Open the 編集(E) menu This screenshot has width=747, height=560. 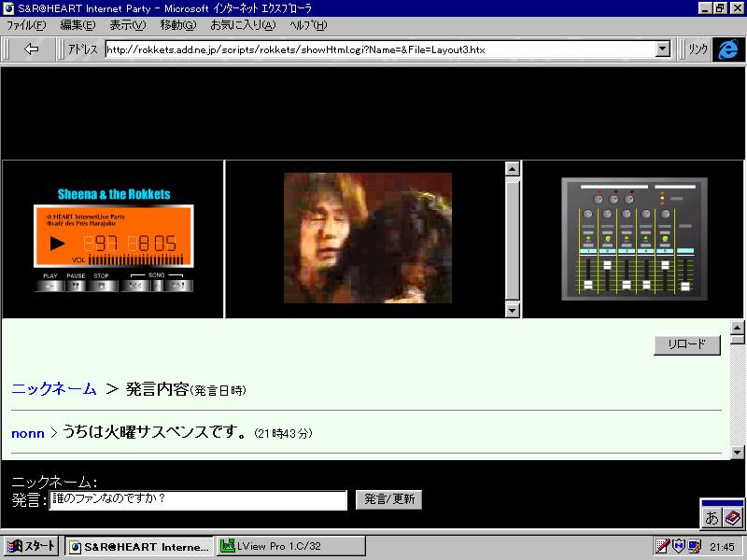[78, 26]
